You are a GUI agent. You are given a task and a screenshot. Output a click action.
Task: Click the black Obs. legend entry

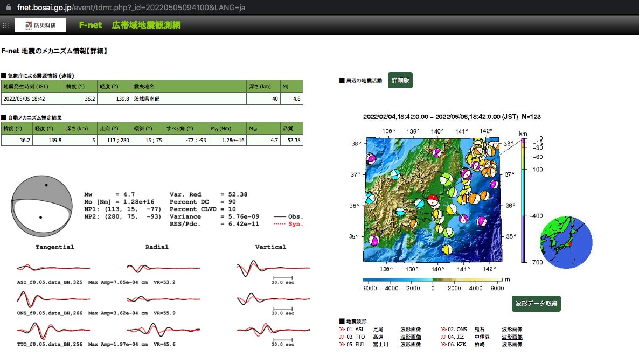[288, 216]
